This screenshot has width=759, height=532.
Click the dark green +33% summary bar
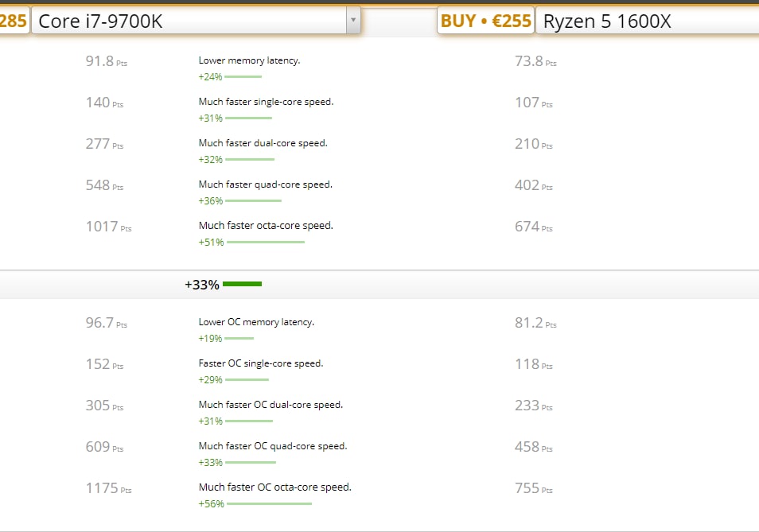pyautogui.click(x=242, y=284)
